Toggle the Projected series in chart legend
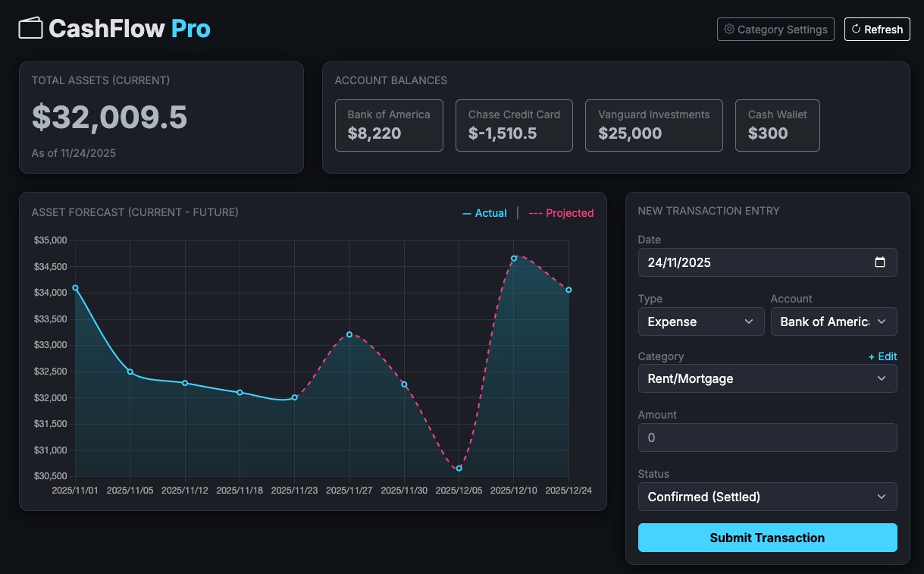The height and width of the screenshot is (574, 924). pos(561,213)
